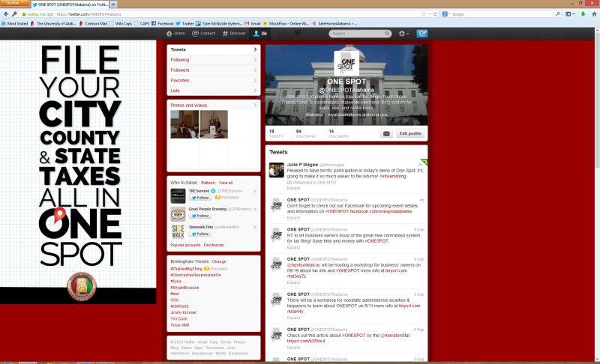Viewport: 600px width, 364px height.
Task: Open Facebook bookmark in bookmarks bar
Action: 163,24
